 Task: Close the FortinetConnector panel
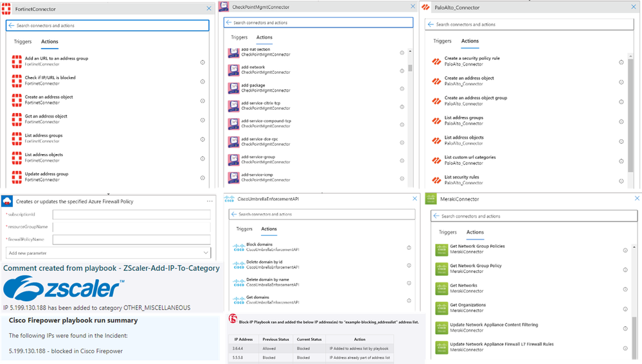(209, 8)
